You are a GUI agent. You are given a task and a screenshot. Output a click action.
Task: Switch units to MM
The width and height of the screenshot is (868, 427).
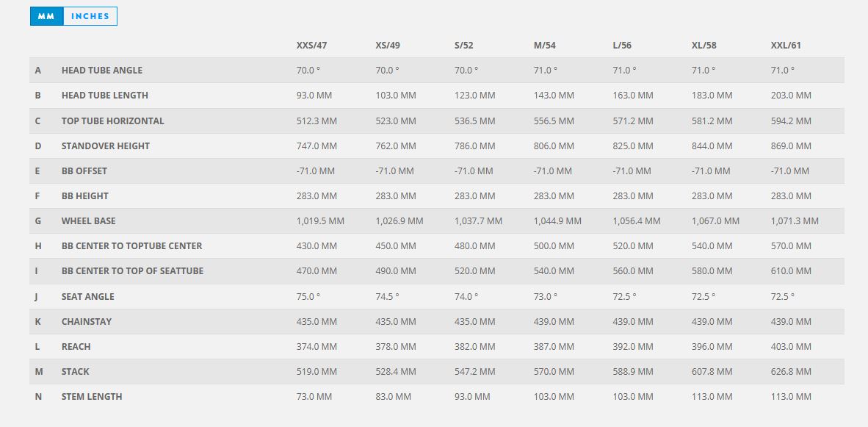click(46, 16)
